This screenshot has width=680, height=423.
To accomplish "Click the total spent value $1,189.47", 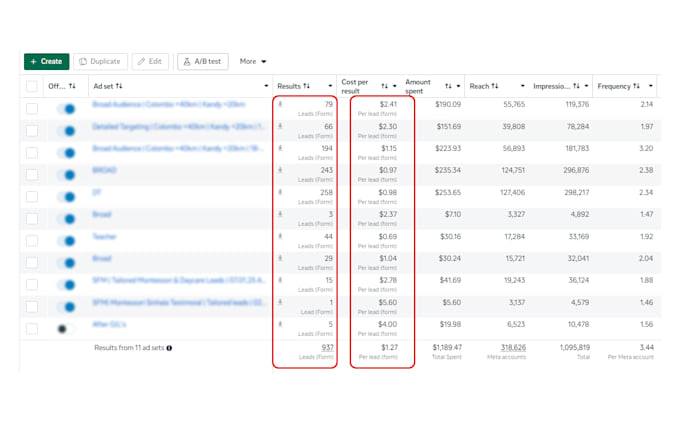I will click(447, 348).
